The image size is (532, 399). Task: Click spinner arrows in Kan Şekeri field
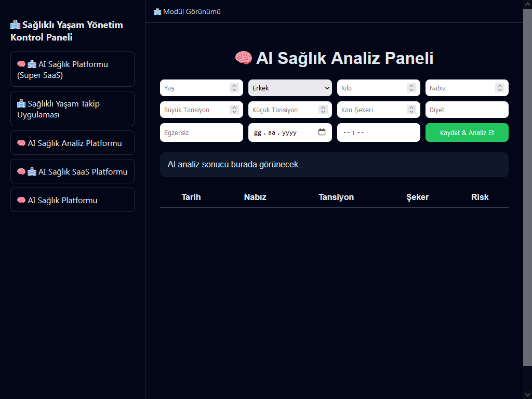click(x=411, y=110)
